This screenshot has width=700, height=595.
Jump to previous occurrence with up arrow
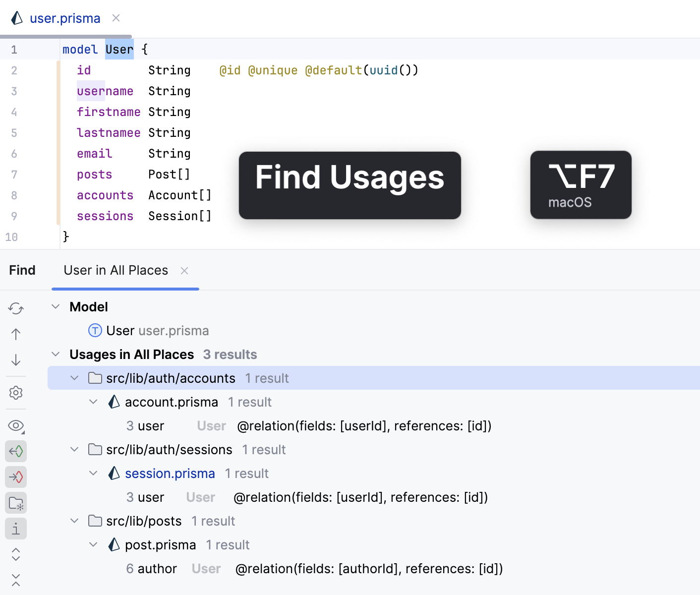15,334
